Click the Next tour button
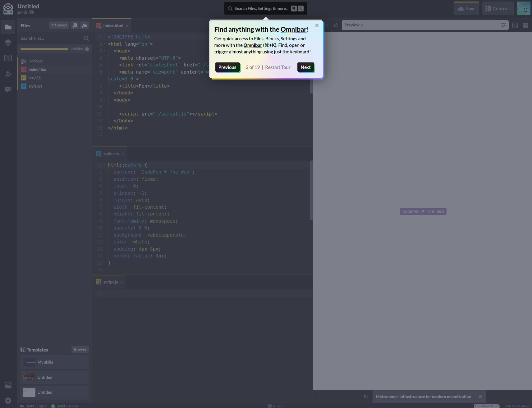 point(305,67)
